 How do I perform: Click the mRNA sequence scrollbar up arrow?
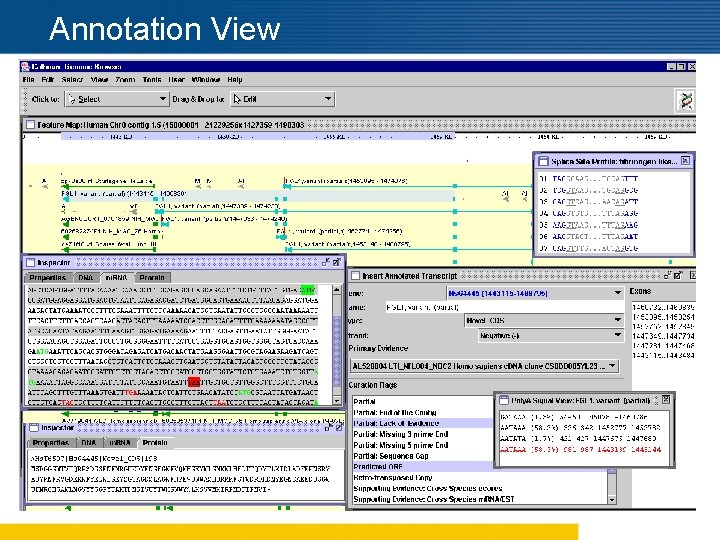tap(337, 289)
